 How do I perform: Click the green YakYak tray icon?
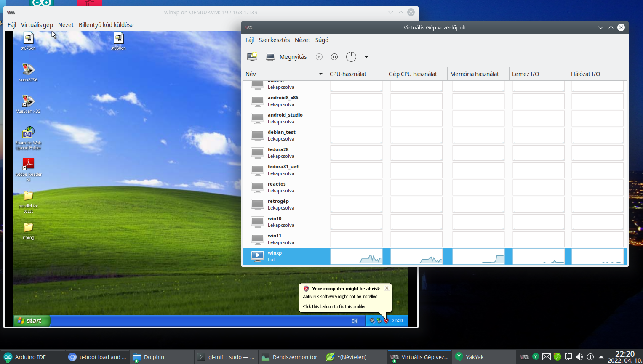tap(536, 357)
